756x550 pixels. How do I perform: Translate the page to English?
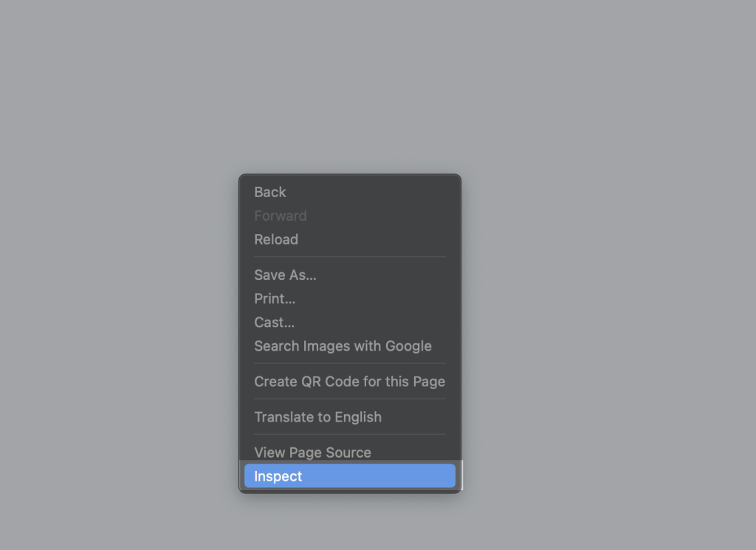[x=317, y=417]
